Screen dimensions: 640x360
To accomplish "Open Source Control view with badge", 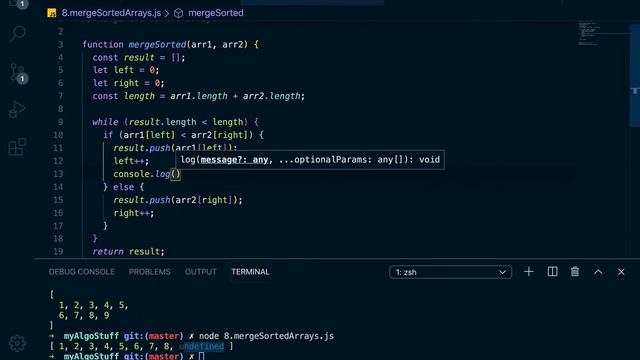I will pos(18,73).
